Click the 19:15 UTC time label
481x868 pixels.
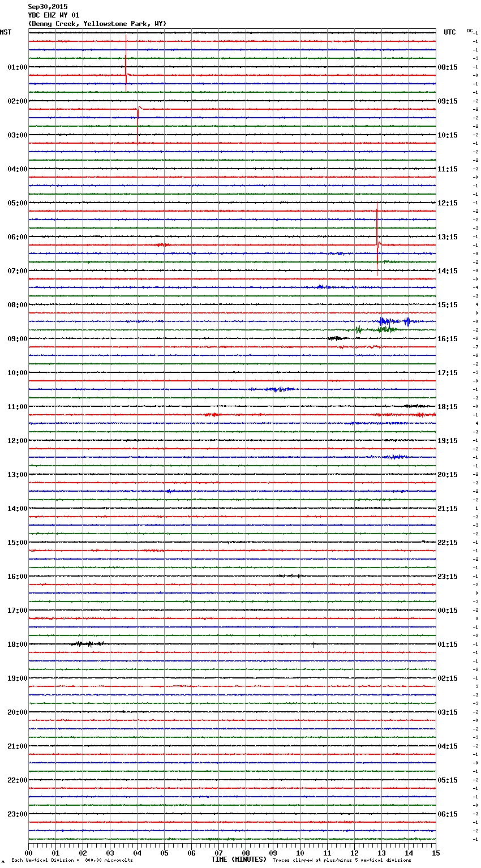point(448,441)
